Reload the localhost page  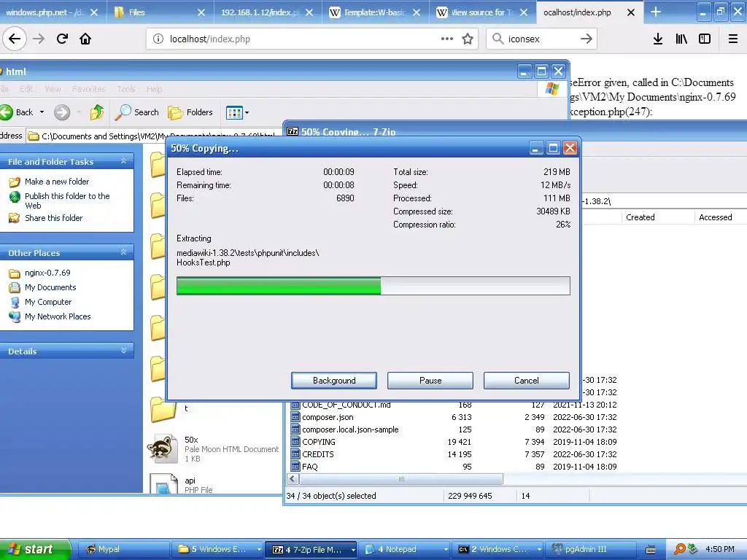point(62,39)
